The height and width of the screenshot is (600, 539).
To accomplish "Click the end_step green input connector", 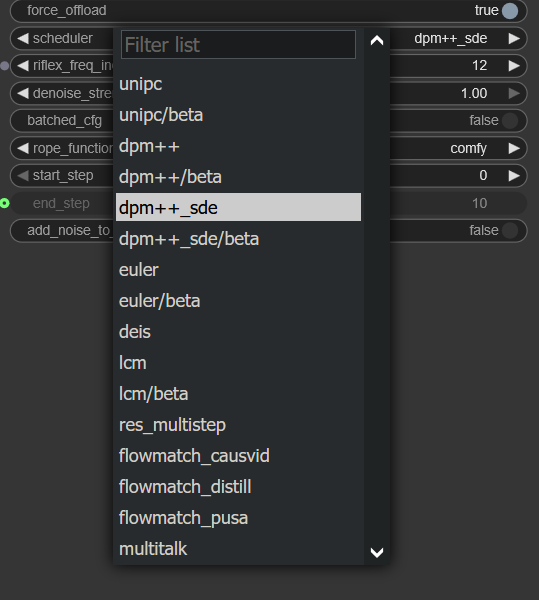I will [x=5, y=203].
